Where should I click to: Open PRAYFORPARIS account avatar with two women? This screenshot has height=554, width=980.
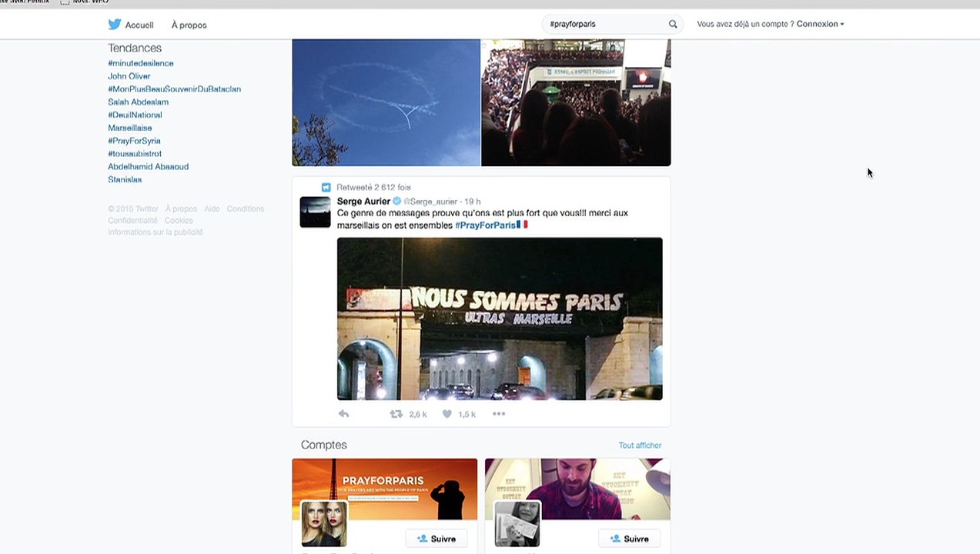click(x=323, y=523)
